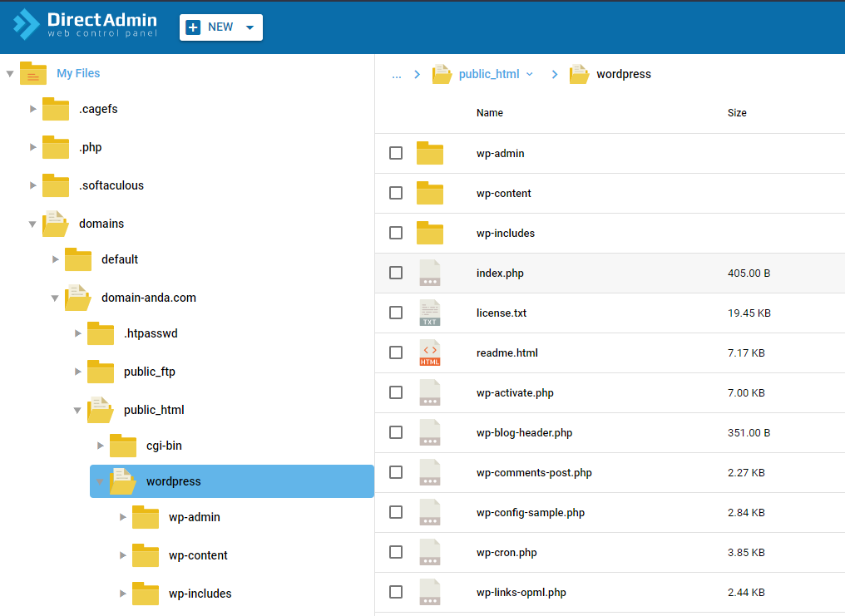The width and height of the screenshot is (845, 616).
Task: Tick the wp-blog-header.php row checkbox
Action: coord(396,431)
